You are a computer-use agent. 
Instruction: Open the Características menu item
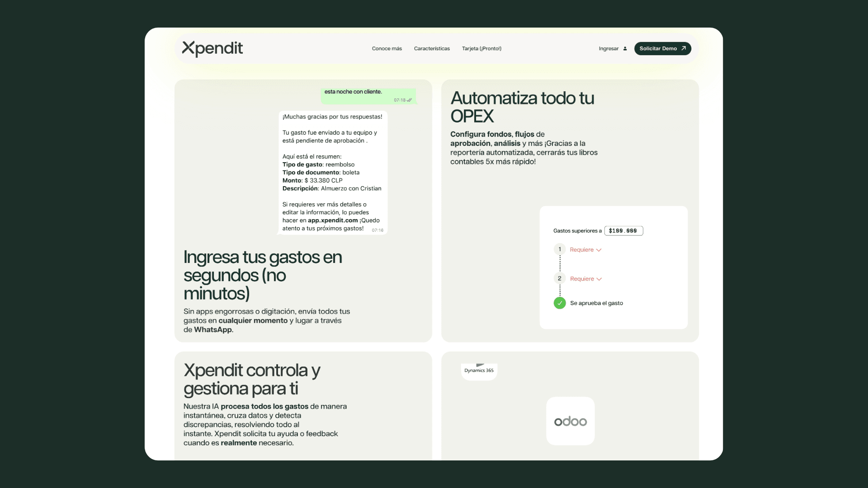[432, 49]
